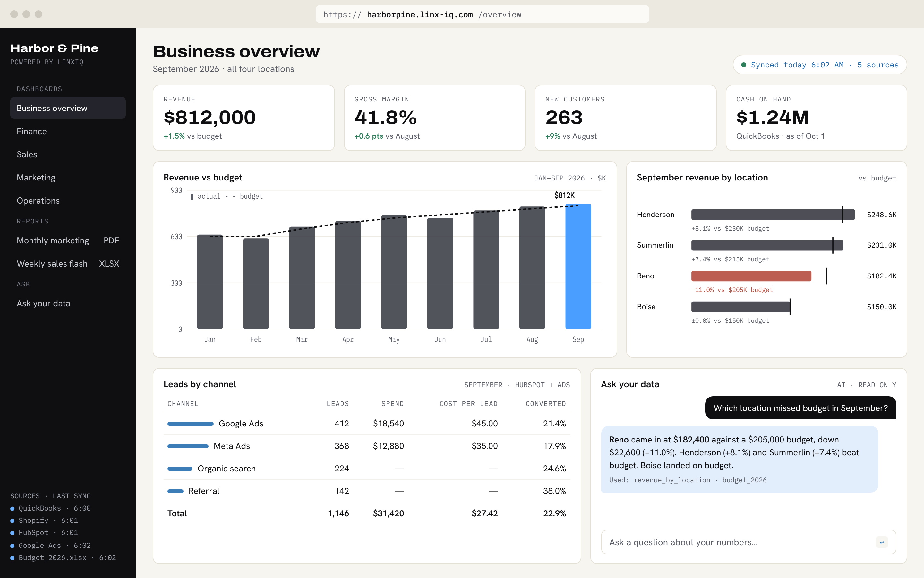The width and height of the screenshot is (924, 578).
Task: Open the Sales dashboard
Action: point(68,154)
